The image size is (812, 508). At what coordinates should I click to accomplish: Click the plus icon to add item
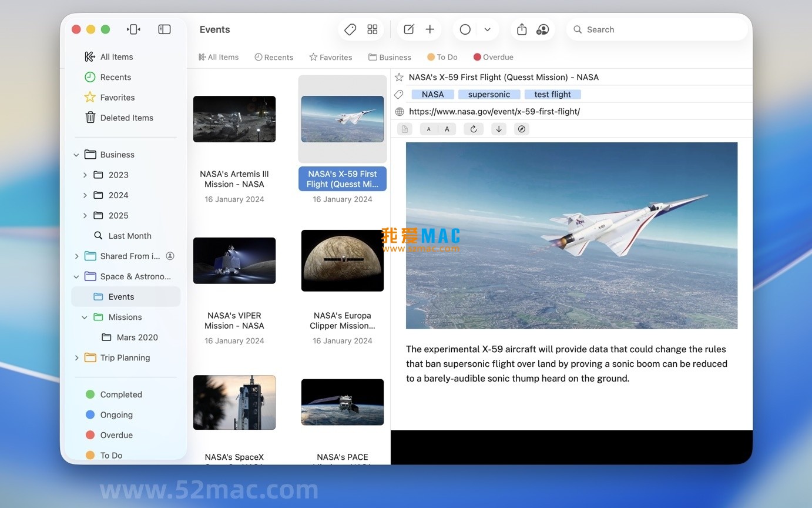430,29
